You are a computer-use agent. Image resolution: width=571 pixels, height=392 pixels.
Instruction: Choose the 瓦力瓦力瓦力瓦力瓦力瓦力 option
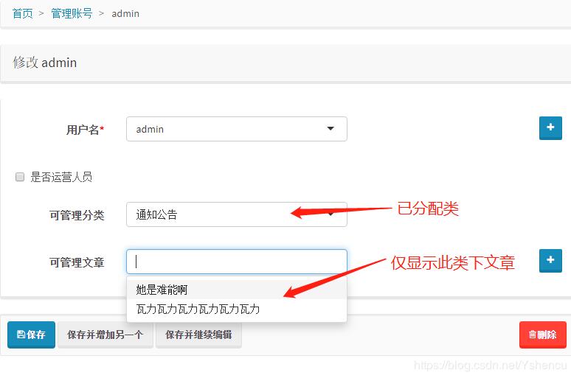click(x=237, y=309)
